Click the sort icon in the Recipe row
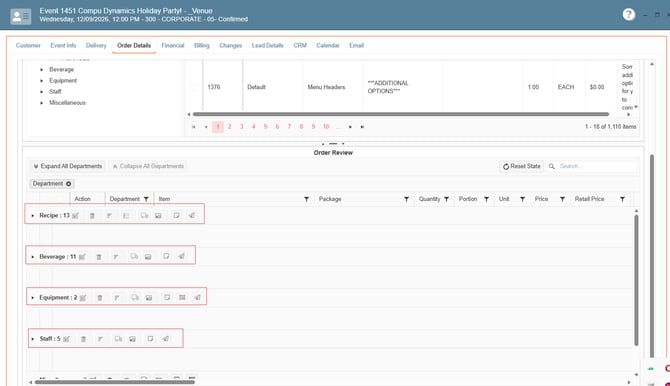670x386 pixels. coord(109,215)
